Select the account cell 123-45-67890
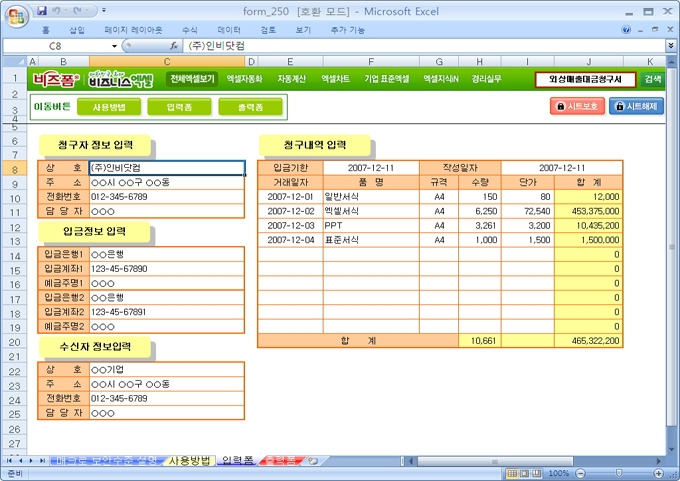 click(167, 269)
